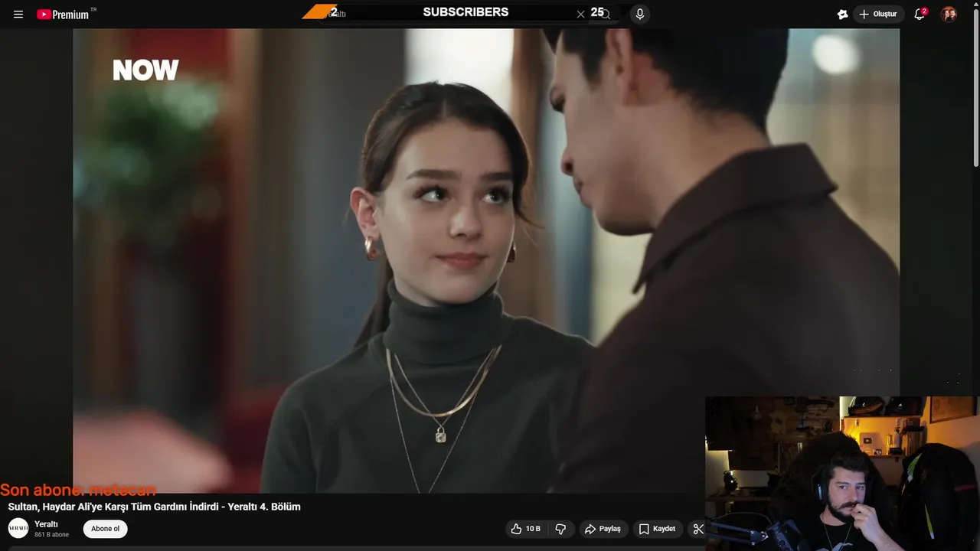Viewport: 980px width, 551px height.
Task: Open the hamburger guide menu
Action: (18, 15)
